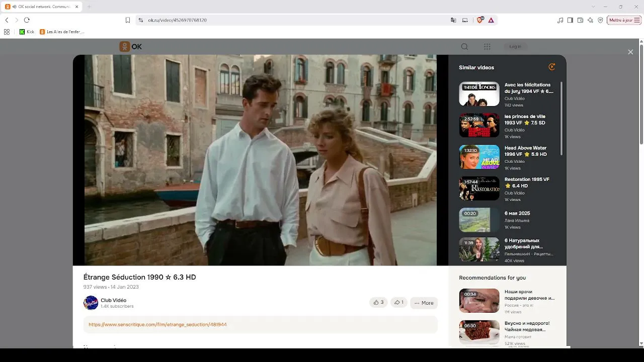This screenshot has width=644, height=362.
Task: Open the media playlist music note icon
Action: 560,20
